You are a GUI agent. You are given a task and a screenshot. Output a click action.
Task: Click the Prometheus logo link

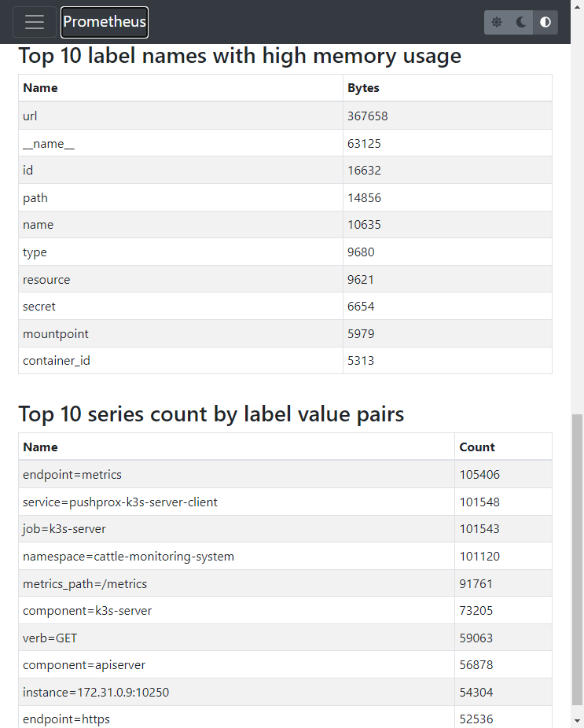click(104, 22)
